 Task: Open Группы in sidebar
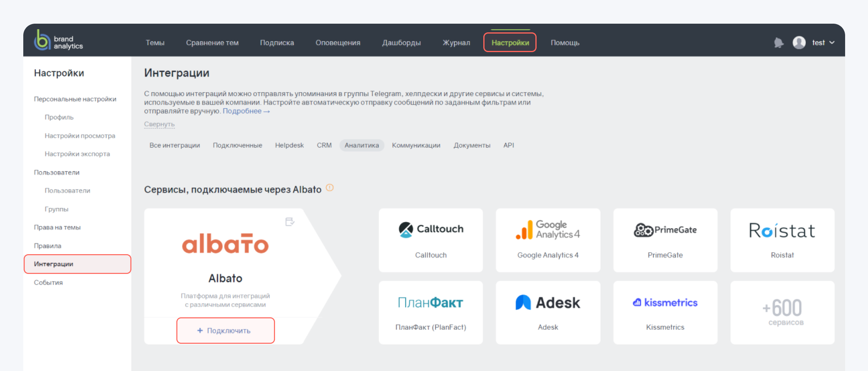click(x=56, y=209)
